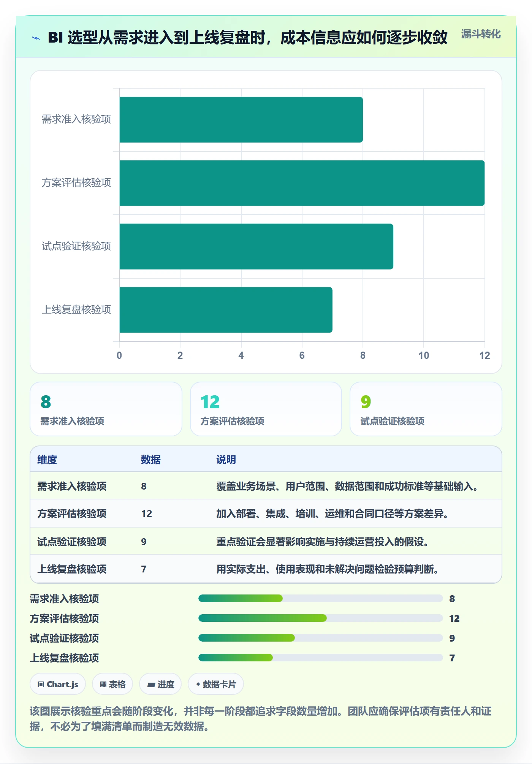
Task: Select table cell 方案评估核验项
Action: [72, 514]
